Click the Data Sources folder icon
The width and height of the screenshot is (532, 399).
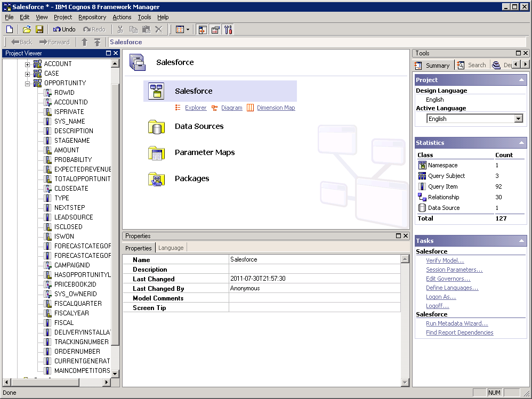pyautogui.click(x=157, y=127)
